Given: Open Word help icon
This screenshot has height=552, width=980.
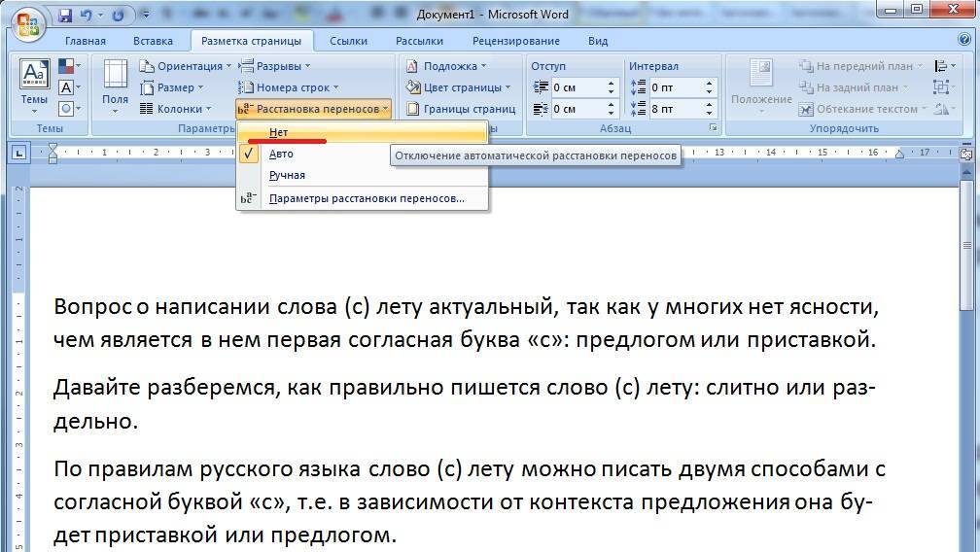Looking at the screenshot, I should (x=964, y=39).
